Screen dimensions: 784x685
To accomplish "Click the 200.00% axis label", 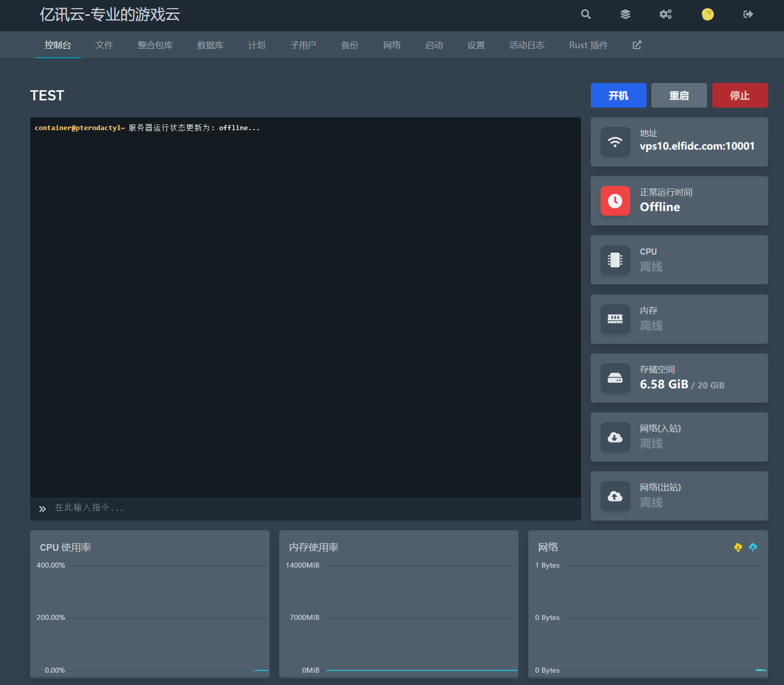I will tap(51, 617).
